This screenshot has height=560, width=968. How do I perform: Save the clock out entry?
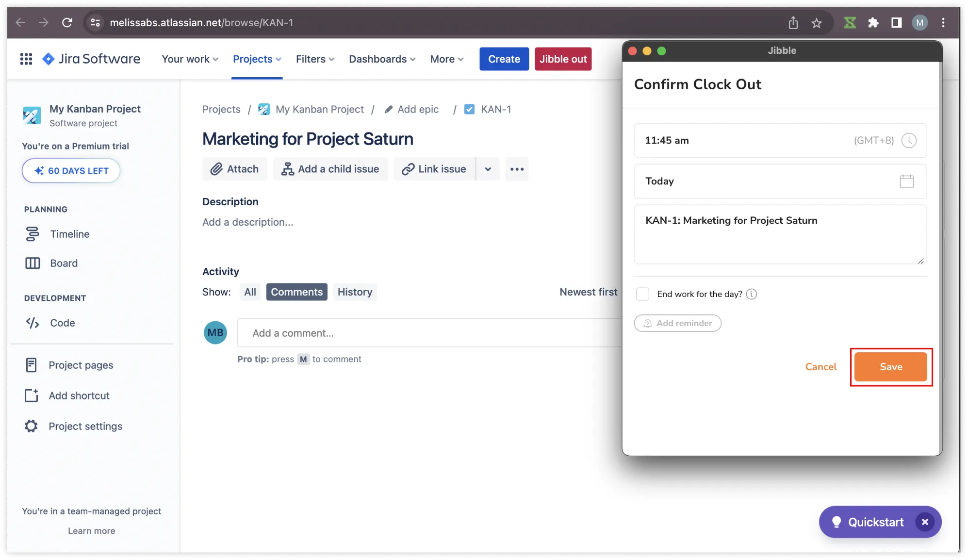(890, 367)
